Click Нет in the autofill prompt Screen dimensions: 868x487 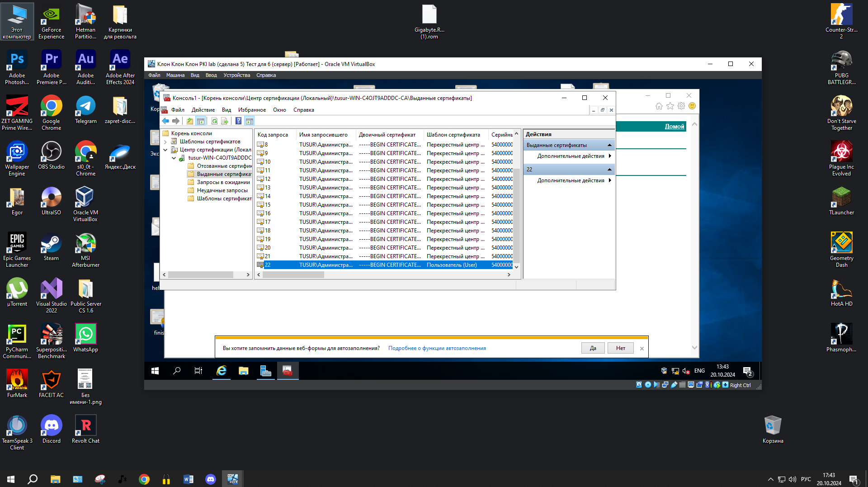click(620, 348)
